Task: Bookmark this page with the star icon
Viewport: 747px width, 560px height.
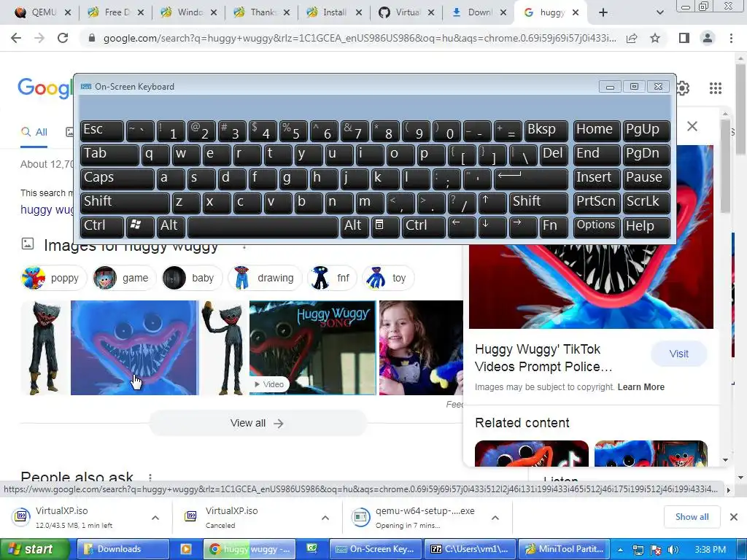Action: (655, 38)
